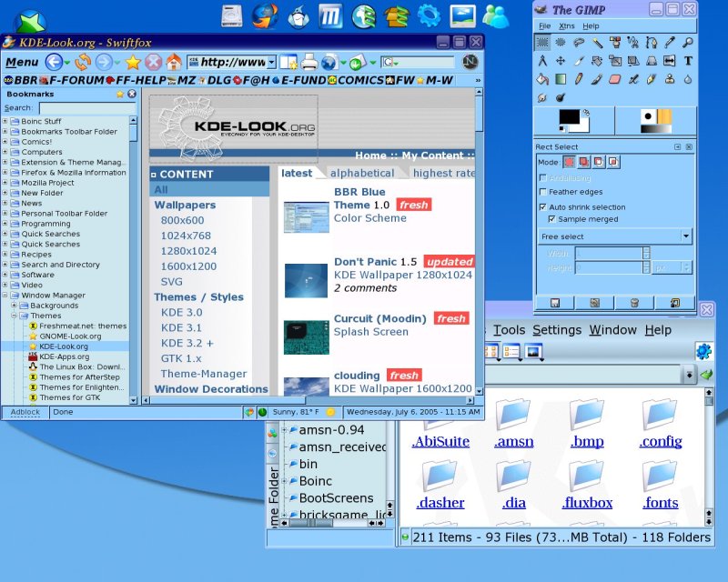Activate the Move tool in GIMP
The image size is (728, 582).
click(561, 61)
